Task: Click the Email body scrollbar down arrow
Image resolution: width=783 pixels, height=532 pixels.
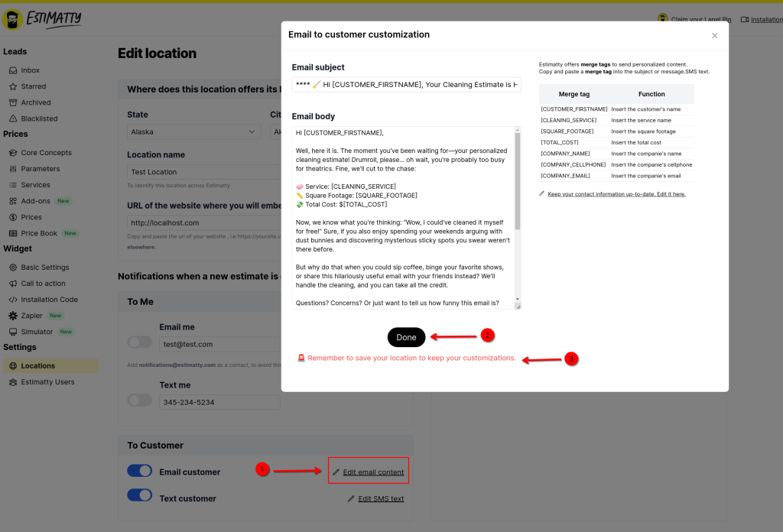Action: (518, 299)
